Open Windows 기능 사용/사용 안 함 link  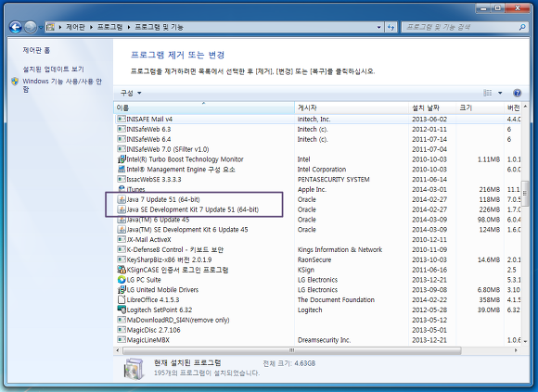pos(62,85)
